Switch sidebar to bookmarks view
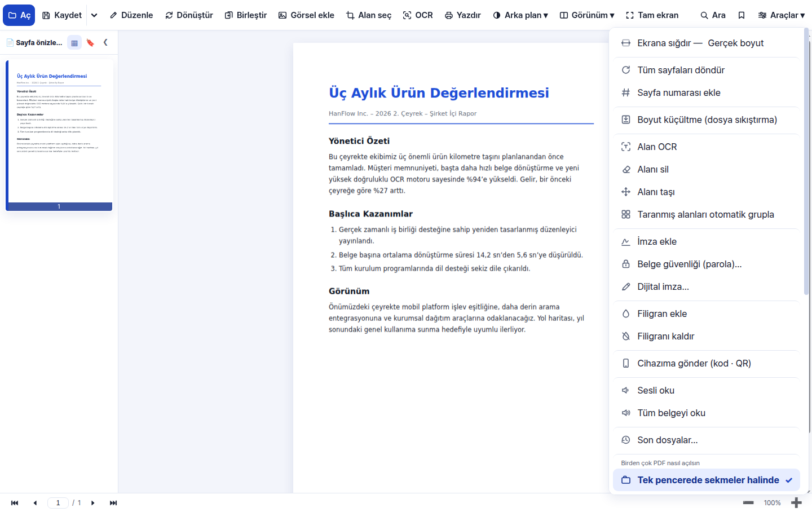The image size is (812, 512). click(90, 42)
